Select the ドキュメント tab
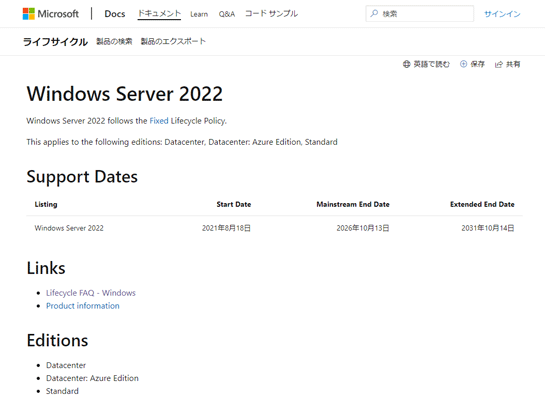Viewport: 545px width, 413px height. (159, 14)
